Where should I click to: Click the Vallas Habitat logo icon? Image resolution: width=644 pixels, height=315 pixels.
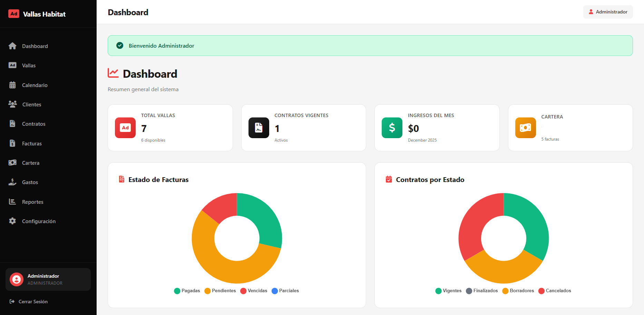coord(14,14)
